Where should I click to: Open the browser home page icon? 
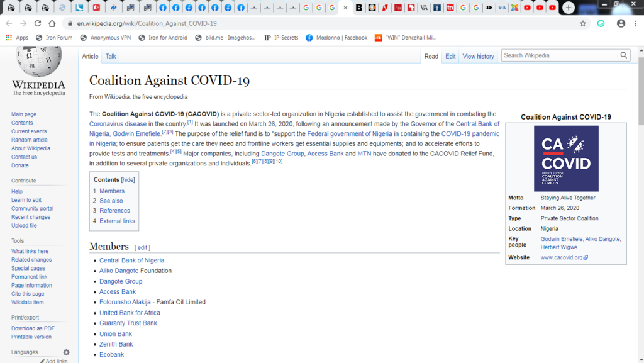[52, 23]
